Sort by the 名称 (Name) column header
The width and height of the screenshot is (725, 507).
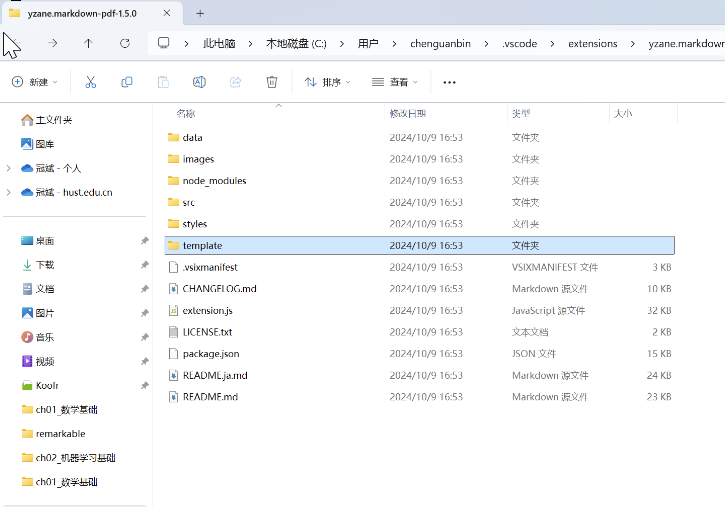pyautogui.click(x=186, y=114)
